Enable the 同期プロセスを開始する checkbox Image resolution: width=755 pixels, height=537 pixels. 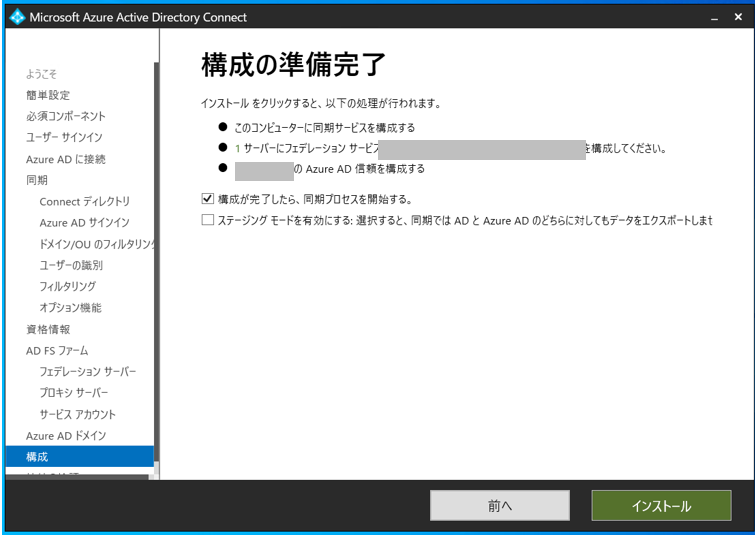pos(208,198)
